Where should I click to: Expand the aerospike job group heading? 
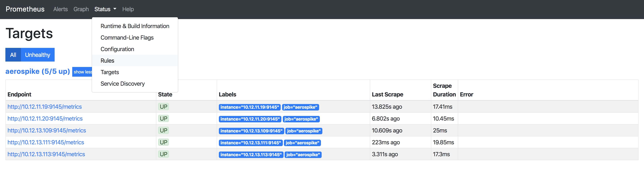click(x=38, y=71)
